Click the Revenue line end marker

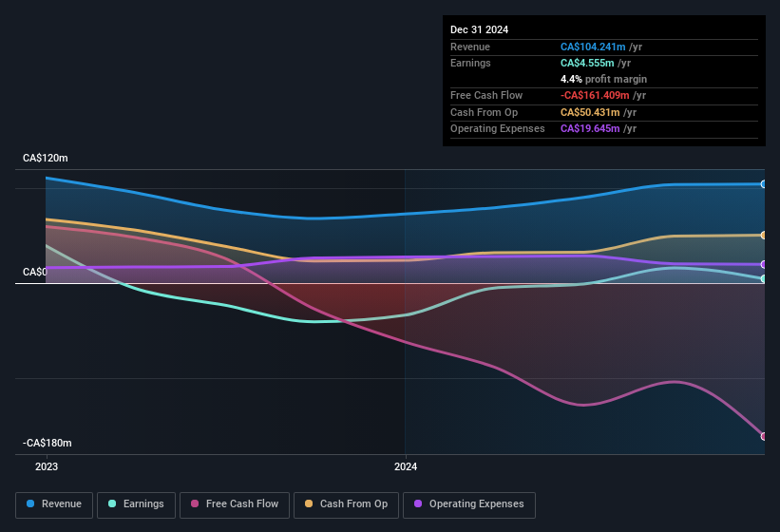pos(763,184)
